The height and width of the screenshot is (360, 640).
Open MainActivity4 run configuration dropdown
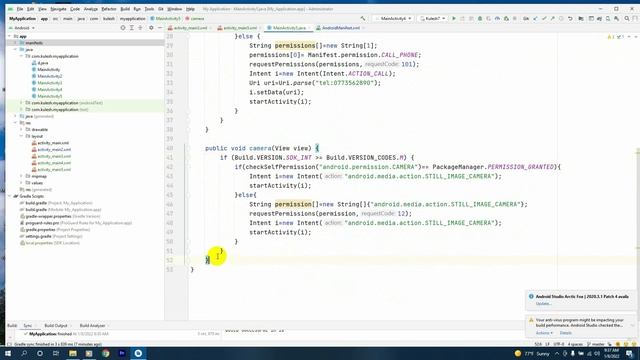(393, 18)
